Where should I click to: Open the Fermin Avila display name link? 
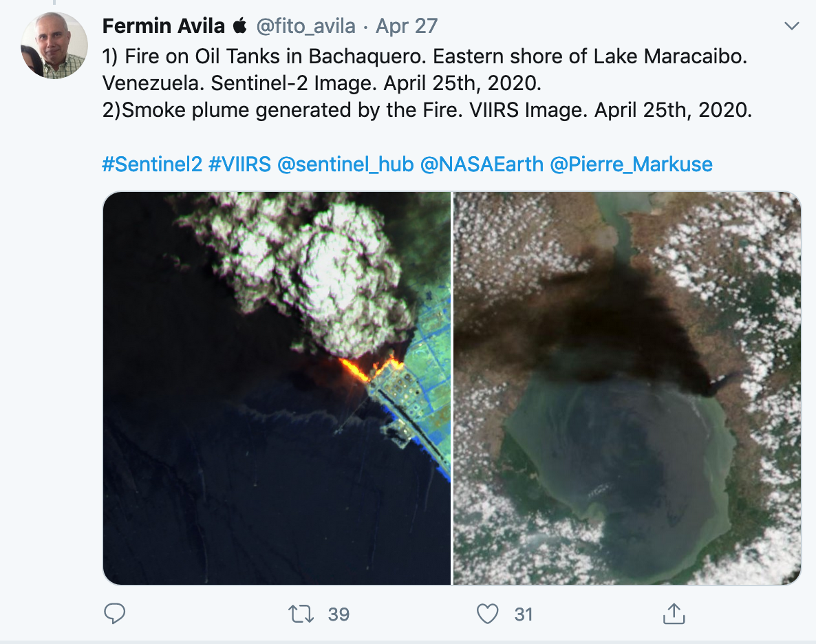[164, 27]
